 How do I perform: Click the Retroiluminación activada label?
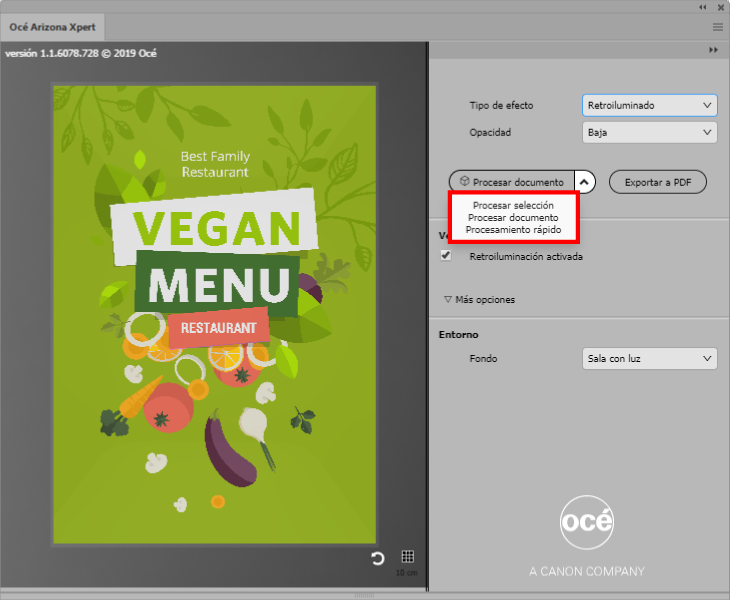526,256
